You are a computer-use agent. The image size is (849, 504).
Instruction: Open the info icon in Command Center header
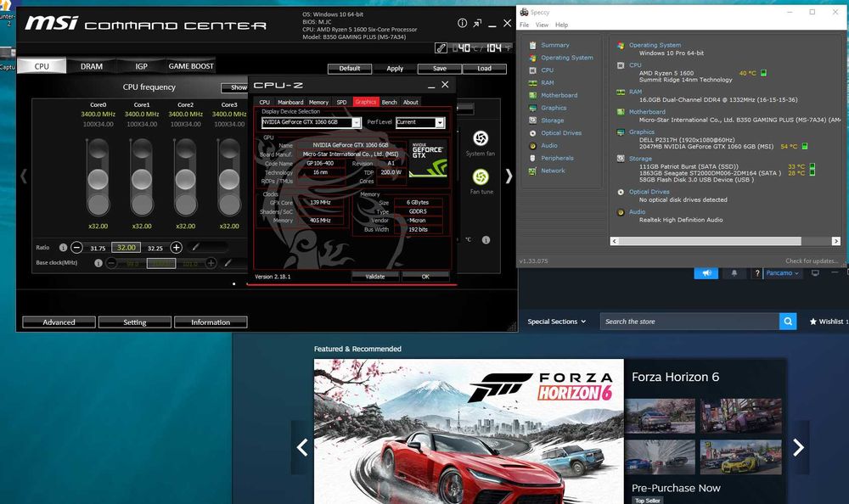tap(462, 23)
